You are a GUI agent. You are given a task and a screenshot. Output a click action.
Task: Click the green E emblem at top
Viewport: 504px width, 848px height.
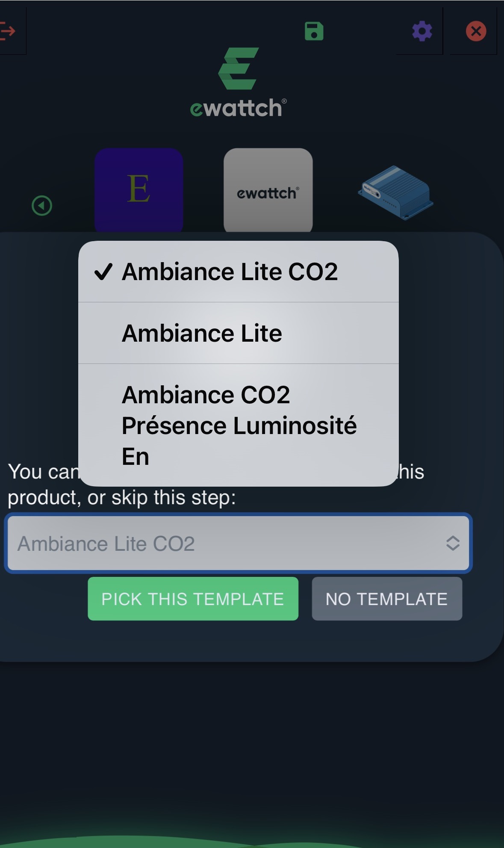[239, 68]
